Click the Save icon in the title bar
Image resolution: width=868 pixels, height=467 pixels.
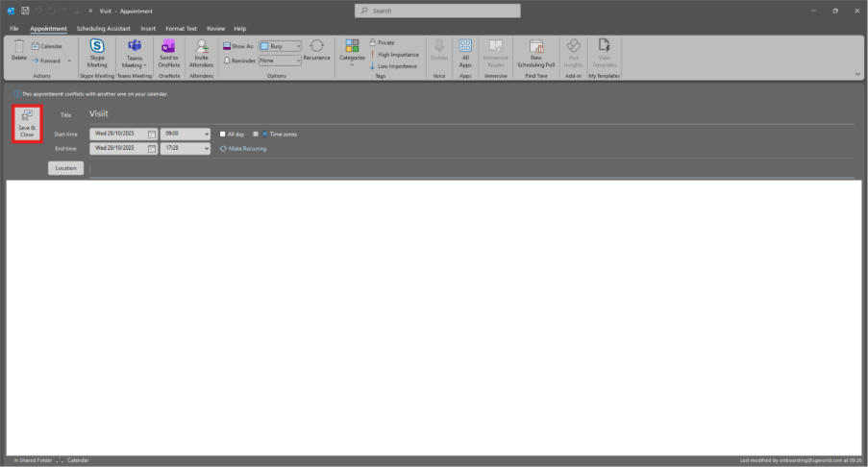(x=25, y=11)
